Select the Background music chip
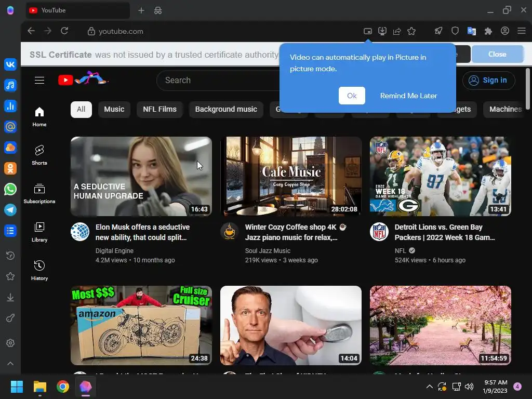The image size is (532, 399). point(226,109)
